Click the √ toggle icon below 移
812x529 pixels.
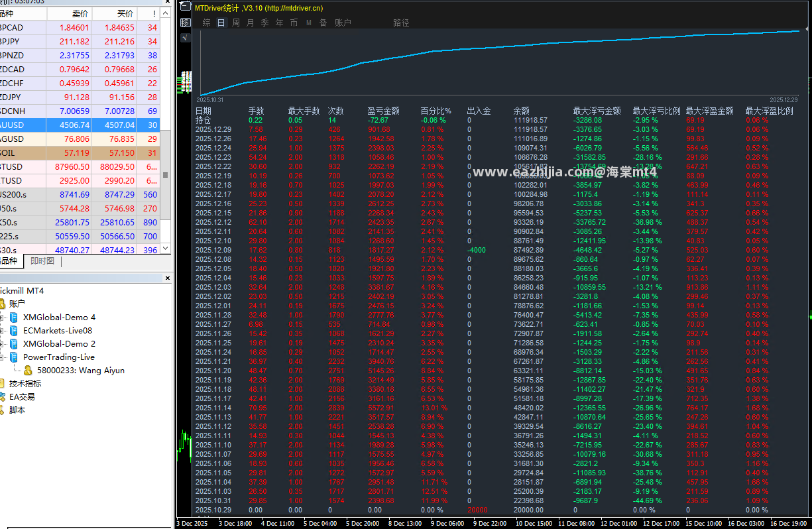pos(185,37)
